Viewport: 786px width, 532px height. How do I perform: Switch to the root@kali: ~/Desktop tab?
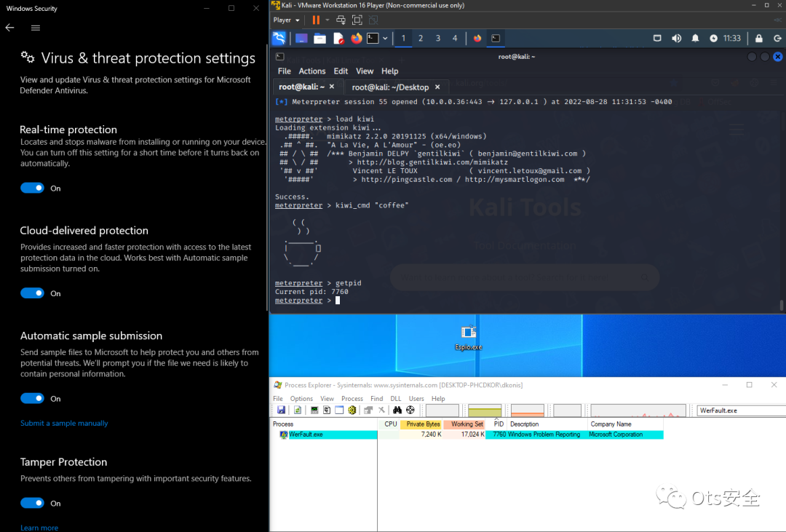point(390,87)
